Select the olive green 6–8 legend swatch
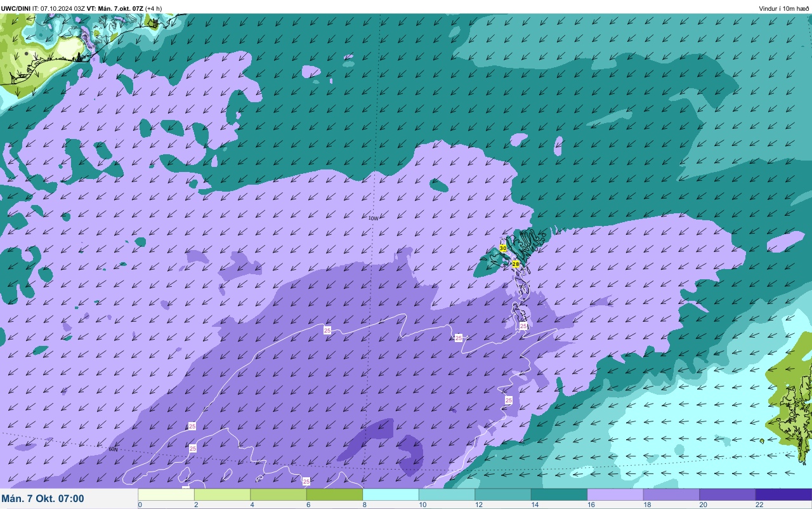812x509 pixels. [334, 494]
